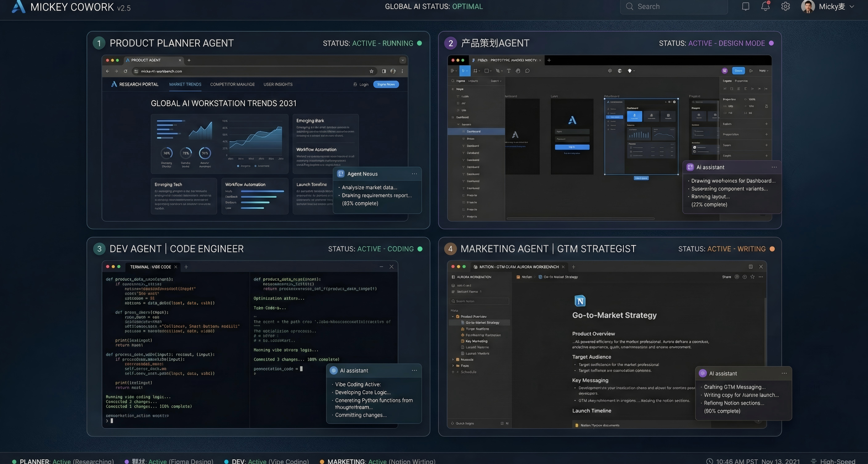This screenshot has height=464, width=868.
Task: Open the settings gear in header
Action: pos(785,6)
